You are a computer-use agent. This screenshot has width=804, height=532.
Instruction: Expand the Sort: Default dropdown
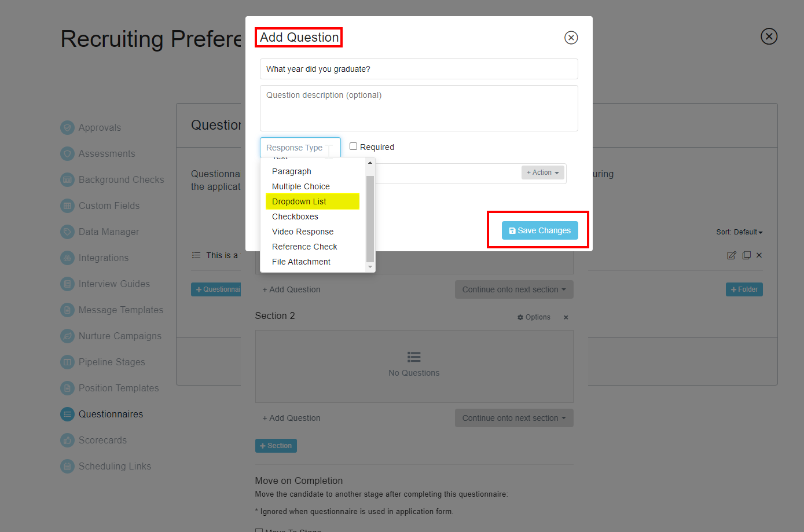[739, 232]
